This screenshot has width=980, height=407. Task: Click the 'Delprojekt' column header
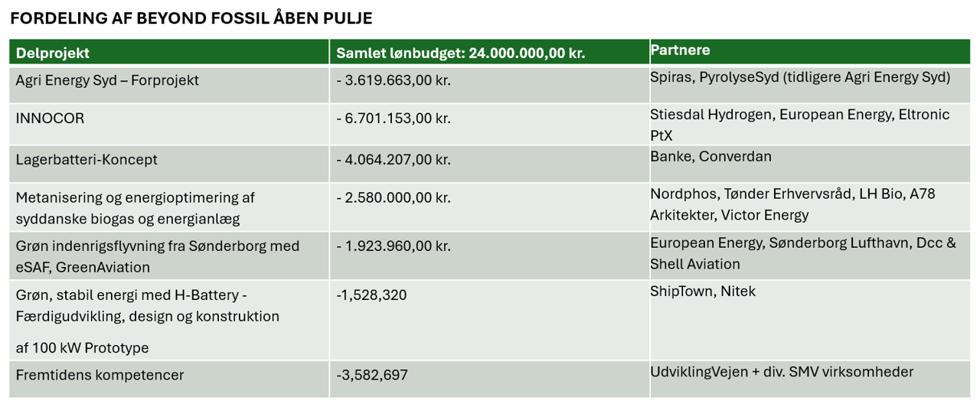pyautogui.click(x=53, y=54)
